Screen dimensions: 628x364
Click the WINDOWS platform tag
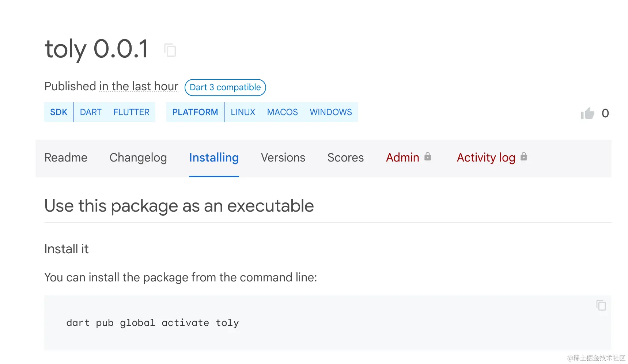pyautogui.click(x=331, y=112)
